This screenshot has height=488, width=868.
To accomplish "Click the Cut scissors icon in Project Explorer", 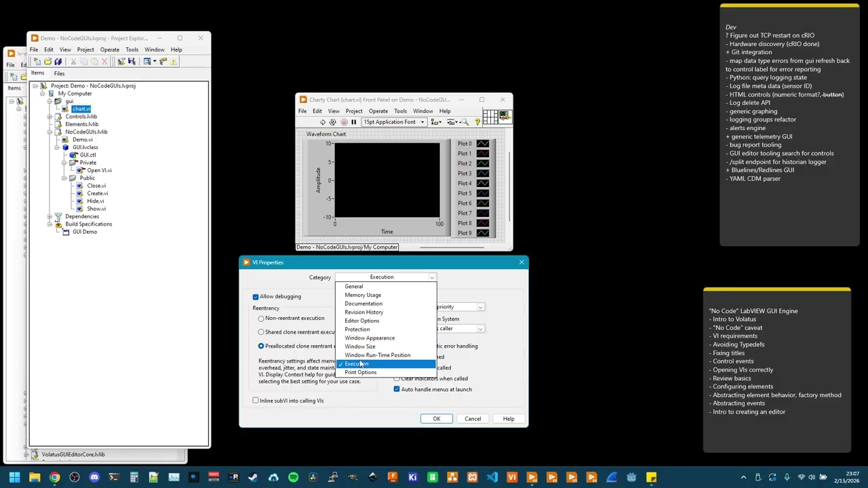I will pos(73,62).
